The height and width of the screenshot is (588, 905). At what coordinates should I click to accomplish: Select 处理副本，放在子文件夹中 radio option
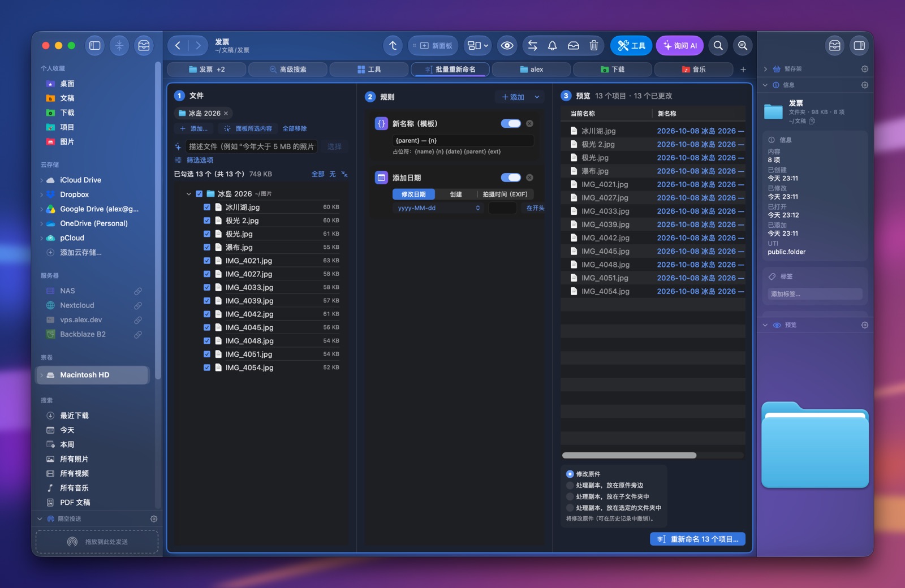point(570,497)
